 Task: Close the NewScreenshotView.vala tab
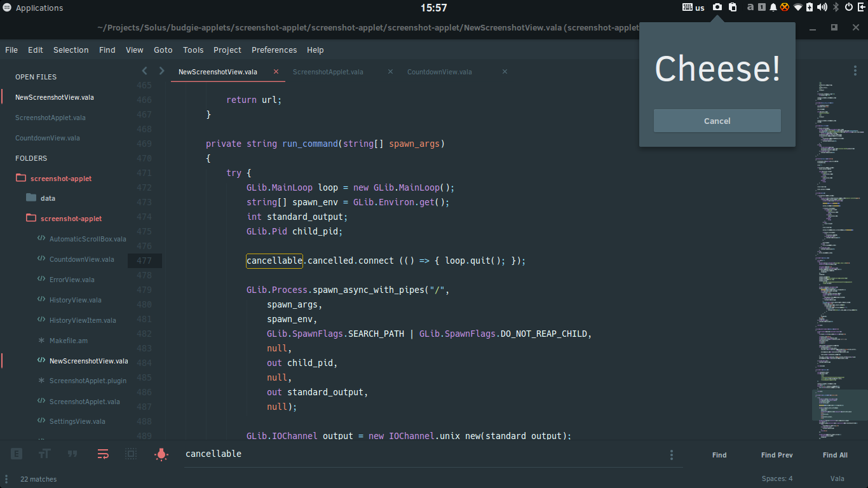point(276,72)
